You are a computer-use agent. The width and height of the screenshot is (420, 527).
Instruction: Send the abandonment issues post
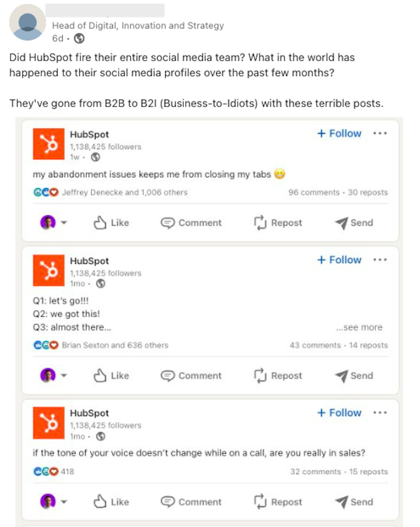coord(354,223)
